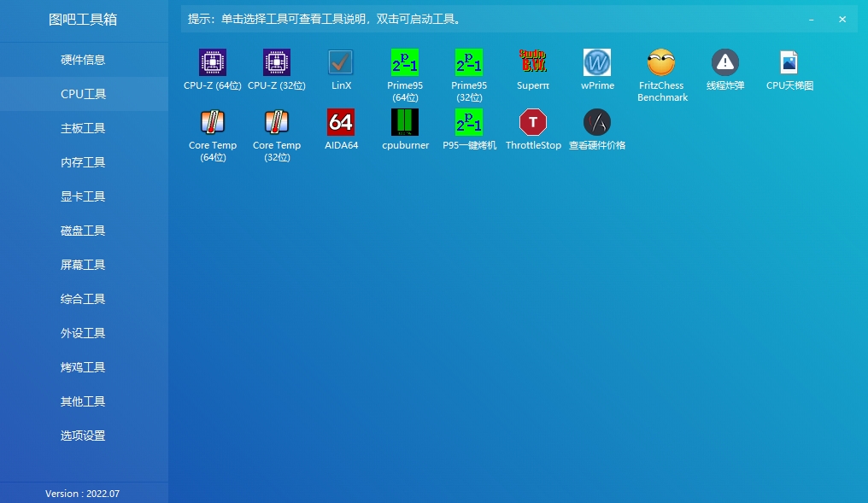The height and width of the screenshot is (503, 868).
Task: Select the ThrottleStop icon
Action: 533,122
